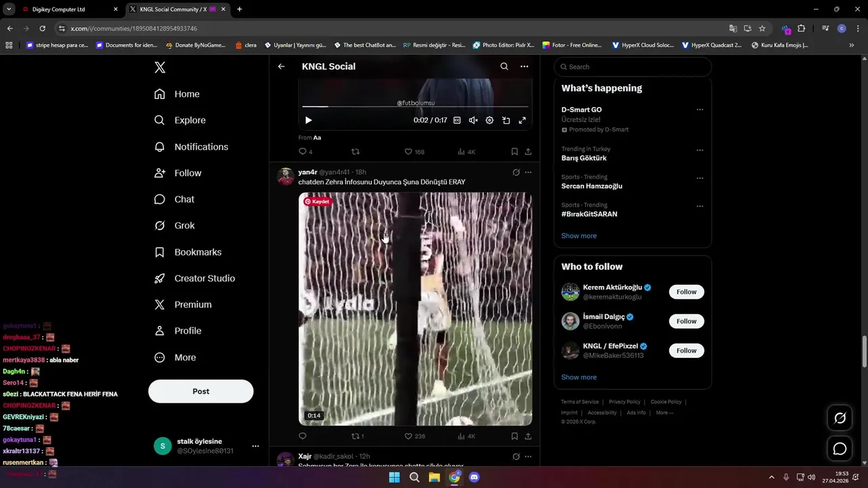Open more options on yan4r's post
Screen dimensions: 868x488
[x=528, y=172]
